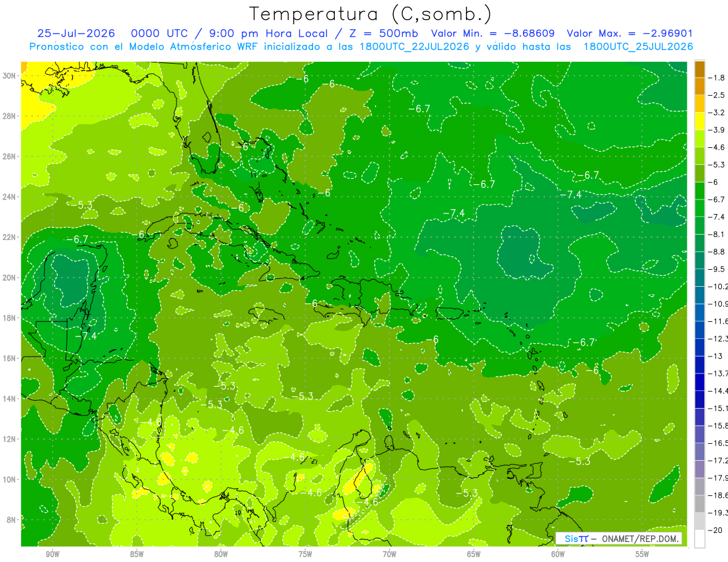Click the '8N' latitude axis label
Image resolution: width=728 pixels, height=562 pixels.
click(x=12, y=520)
